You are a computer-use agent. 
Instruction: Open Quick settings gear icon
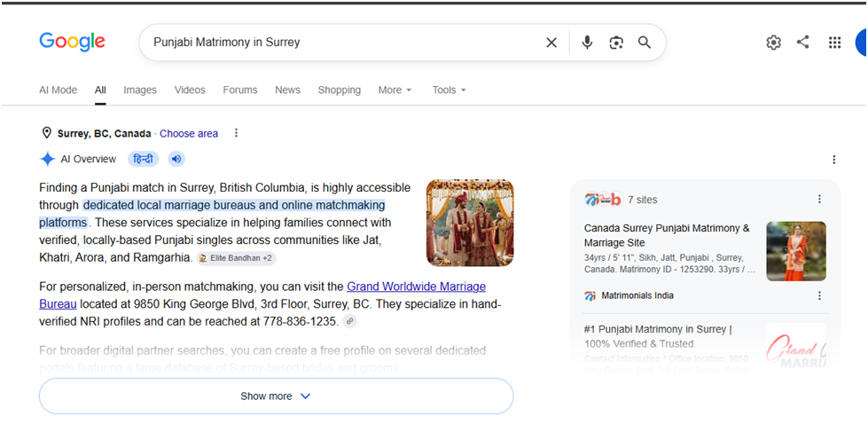[x=773, y=43]
